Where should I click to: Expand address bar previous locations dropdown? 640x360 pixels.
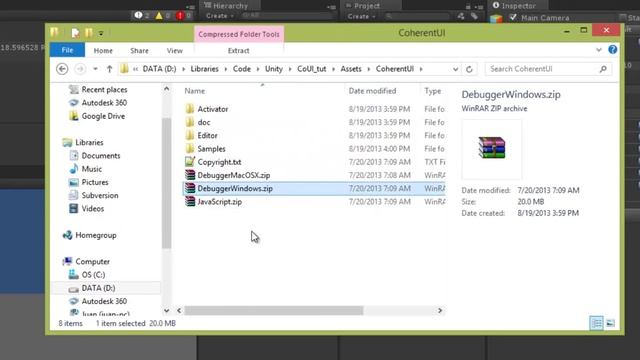456,69
